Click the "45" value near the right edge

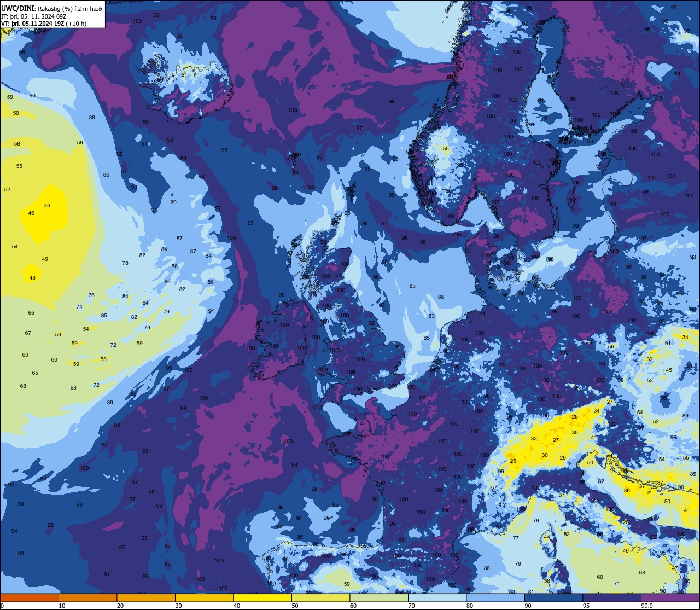669,370
